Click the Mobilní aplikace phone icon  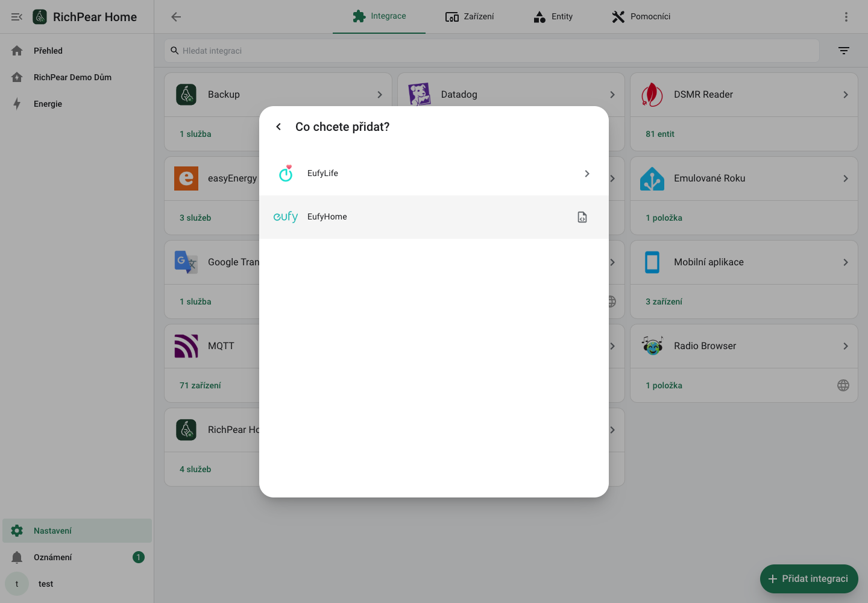coord(652,262)
